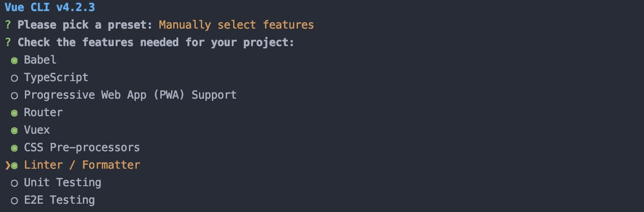Image resolution: width=644 pixels, height=212 pixels.
Task: Select the TypeScript option label
Action: [x=56, y=77]
